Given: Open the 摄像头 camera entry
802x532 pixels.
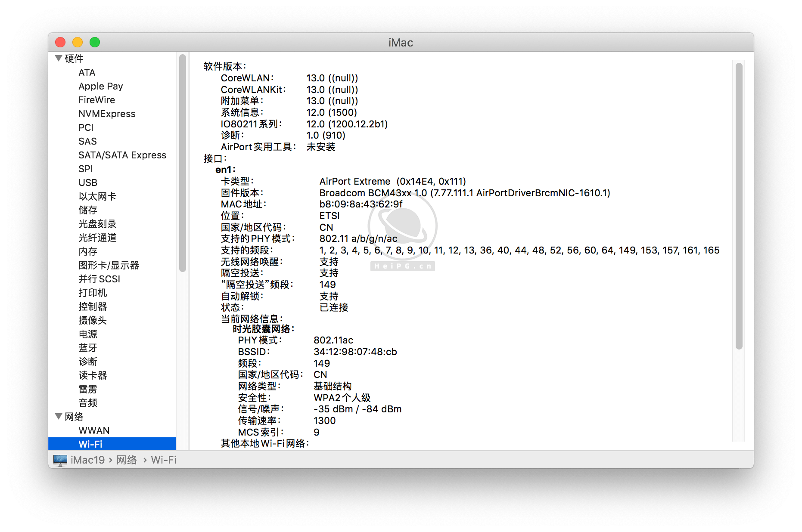Looking at the screenshot, I should [x=93, y=320].
